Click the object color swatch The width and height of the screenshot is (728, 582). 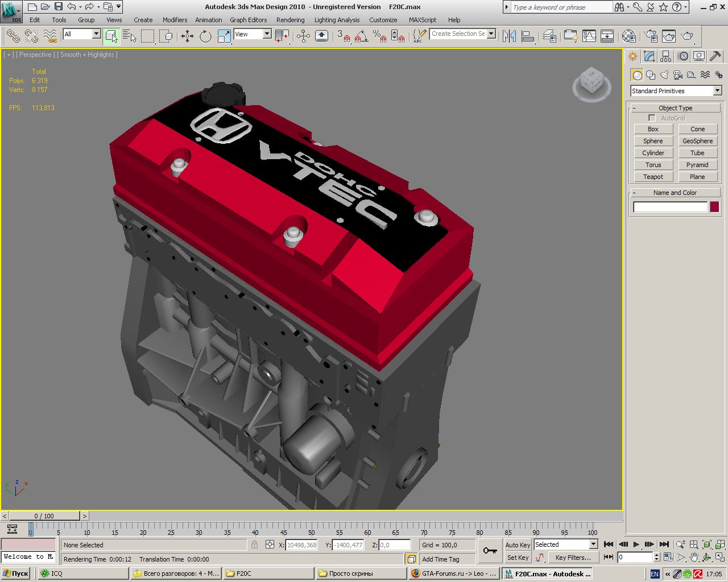point(714,207)
